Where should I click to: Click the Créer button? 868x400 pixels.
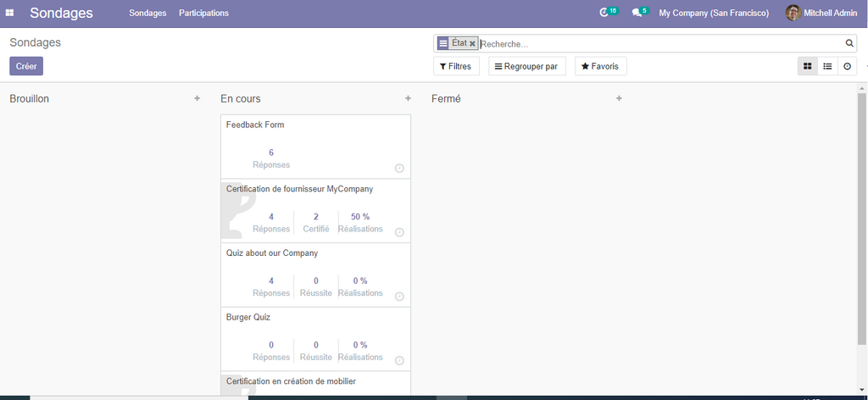coord(26,66)
